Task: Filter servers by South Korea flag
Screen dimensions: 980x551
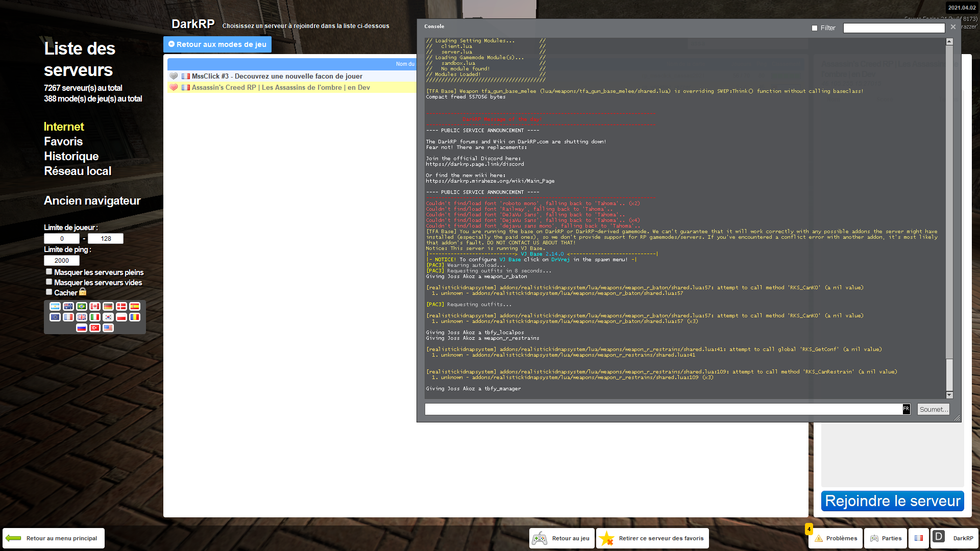Action: pyautogui.click(x=108, y=317)
